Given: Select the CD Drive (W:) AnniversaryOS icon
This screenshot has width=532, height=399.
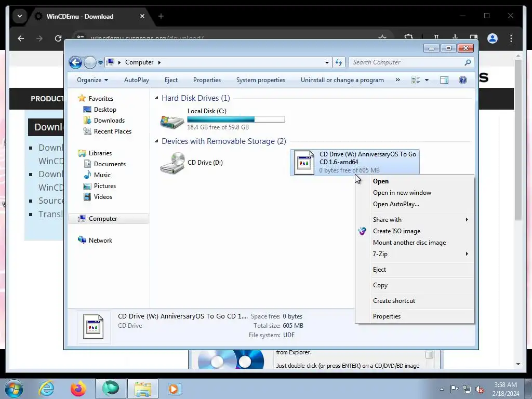Looking at the screenshot, I should coord(304,163).
